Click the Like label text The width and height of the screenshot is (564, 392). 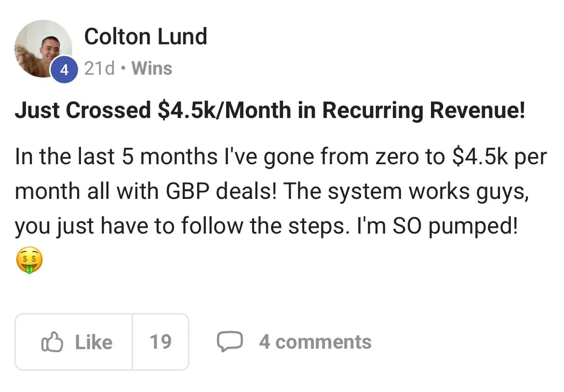point(94,342)
